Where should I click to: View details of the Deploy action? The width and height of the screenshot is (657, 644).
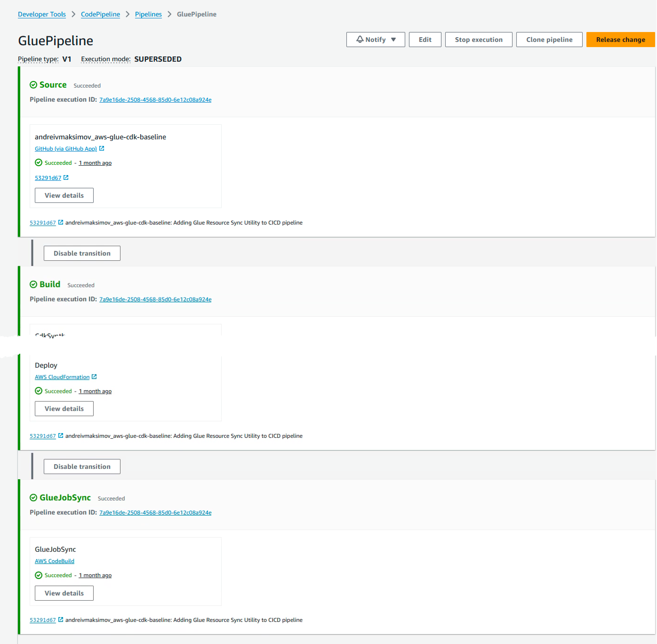click(x=64, y=409)
